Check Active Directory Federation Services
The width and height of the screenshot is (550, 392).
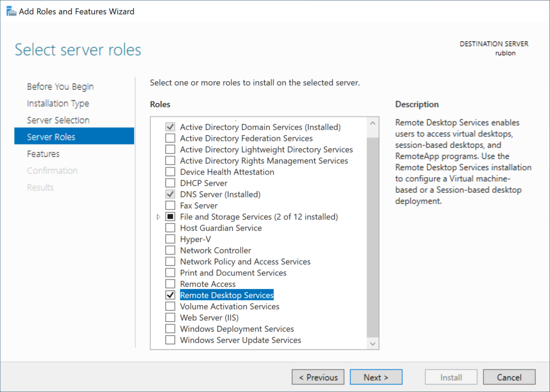click(170, 138)
